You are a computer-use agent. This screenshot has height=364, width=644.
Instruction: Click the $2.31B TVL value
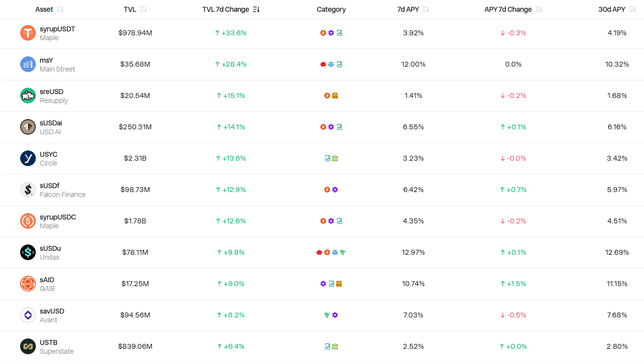click(135, 158)
